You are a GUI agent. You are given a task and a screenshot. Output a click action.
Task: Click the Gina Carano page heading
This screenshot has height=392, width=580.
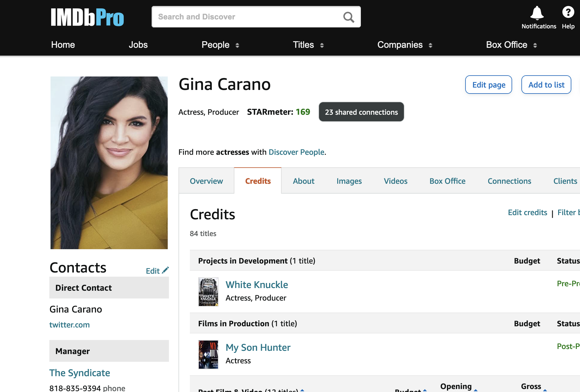pos(225,84)
